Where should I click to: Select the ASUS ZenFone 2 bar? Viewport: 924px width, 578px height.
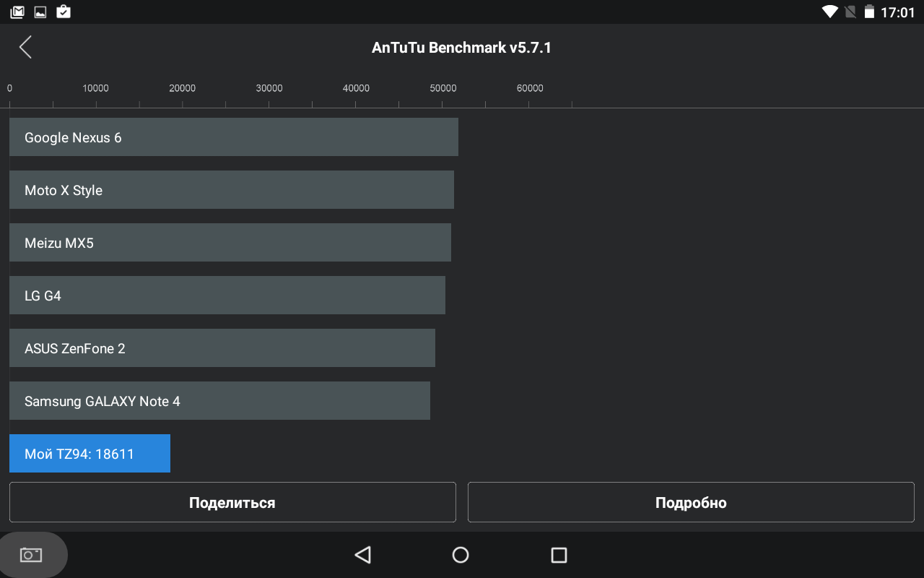(222, 348)
